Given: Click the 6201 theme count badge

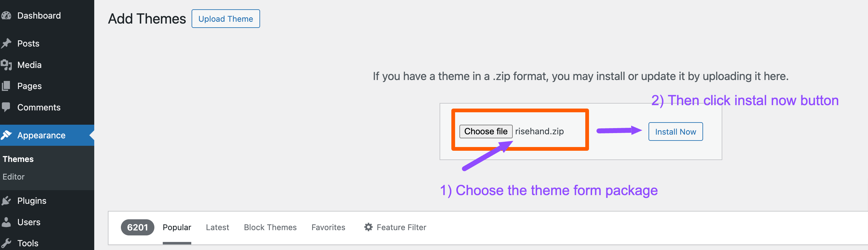Looking at the screenshot, I should pos(137,227).
